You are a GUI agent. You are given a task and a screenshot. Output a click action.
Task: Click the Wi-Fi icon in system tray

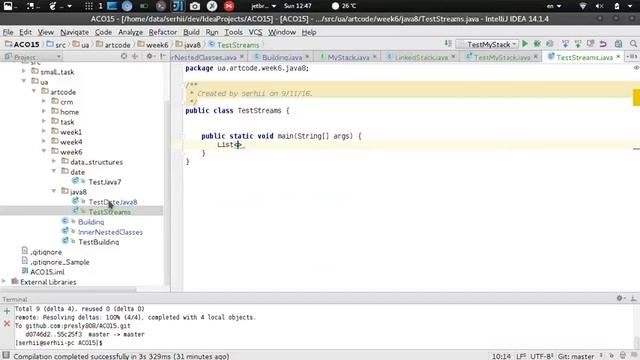pos(583,6)
